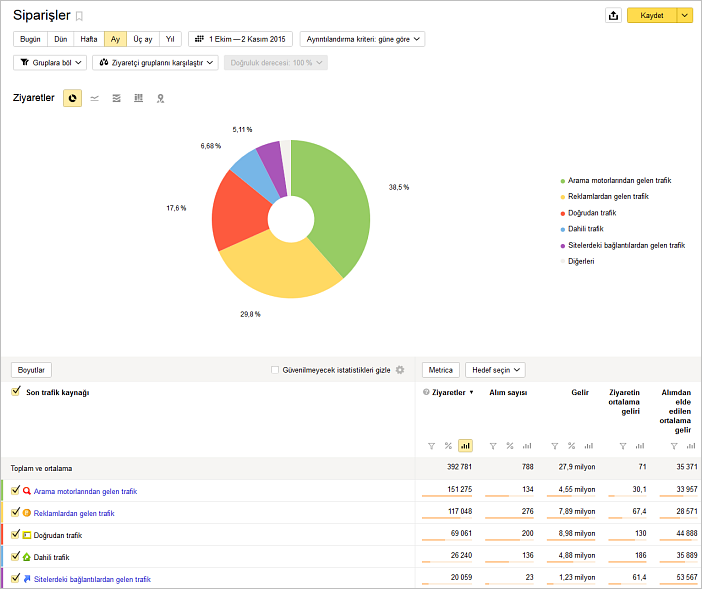Click help icon next to Ziyaretler column

[426, 392]
